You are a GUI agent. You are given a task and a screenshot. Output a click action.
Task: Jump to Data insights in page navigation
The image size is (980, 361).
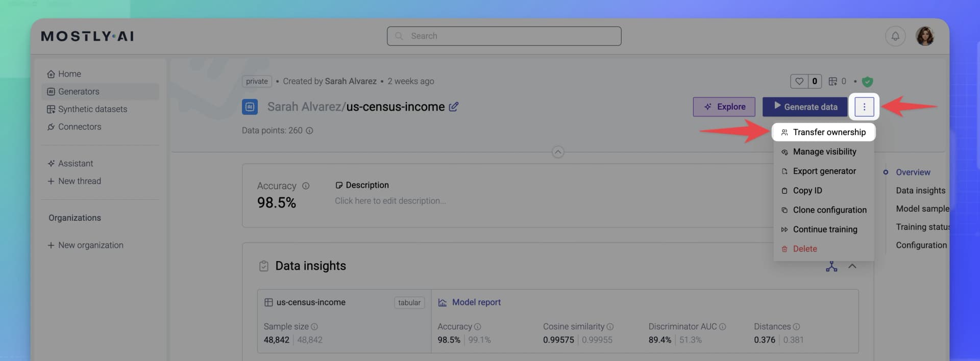pos(921,191)
